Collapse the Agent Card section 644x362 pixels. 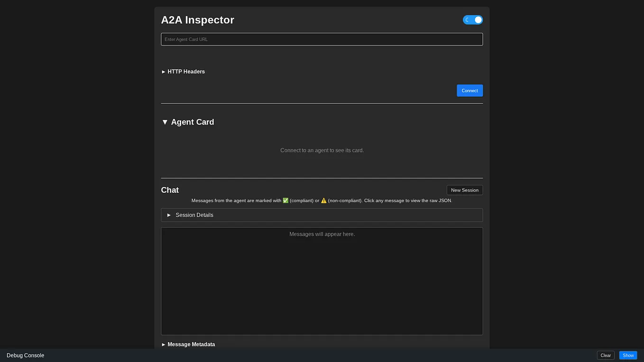[187, 122]
